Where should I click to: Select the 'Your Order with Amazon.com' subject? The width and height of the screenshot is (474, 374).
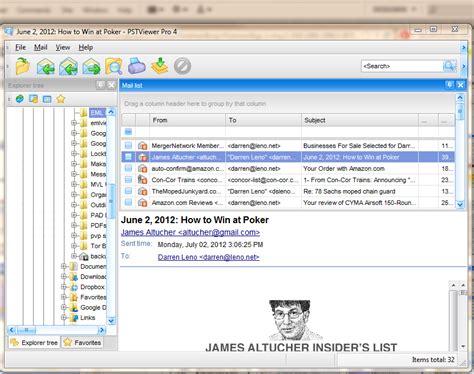(x=344, y=169)
